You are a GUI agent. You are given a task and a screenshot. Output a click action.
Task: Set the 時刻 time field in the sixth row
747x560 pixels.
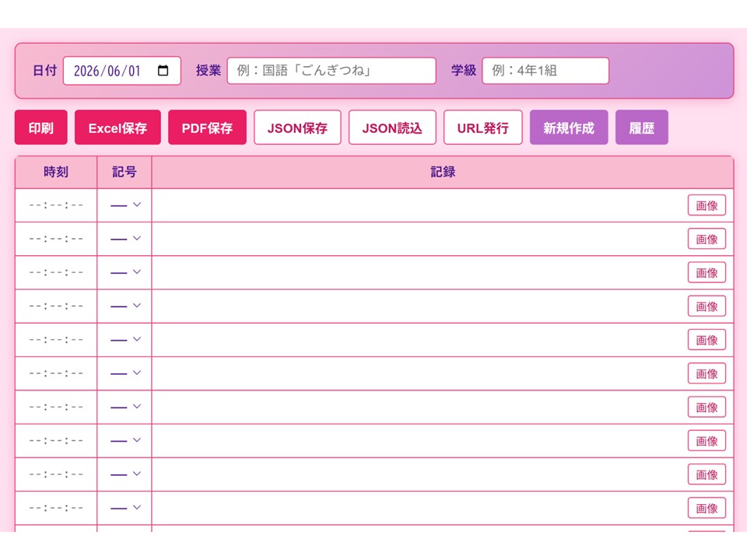[x=56, y=373]
